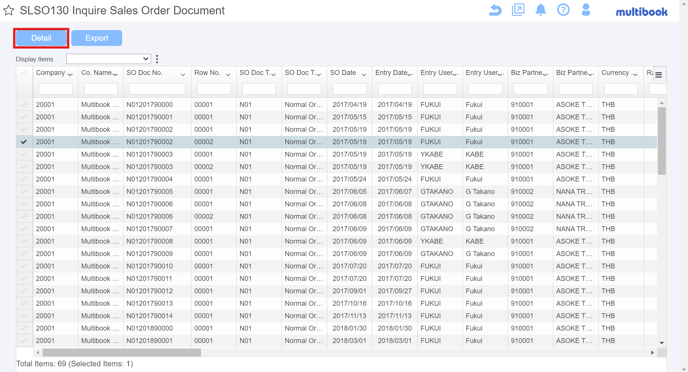Click the scroll right arrow of grid
The width and height of the screenshot is (688, 372).
652,353
